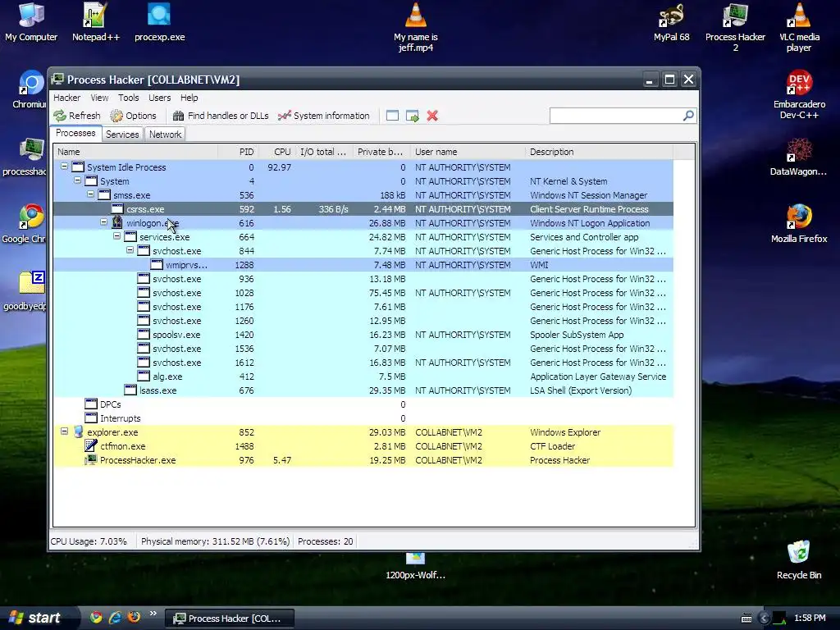Select the DPCs row
840x630 pixels.
363,404
